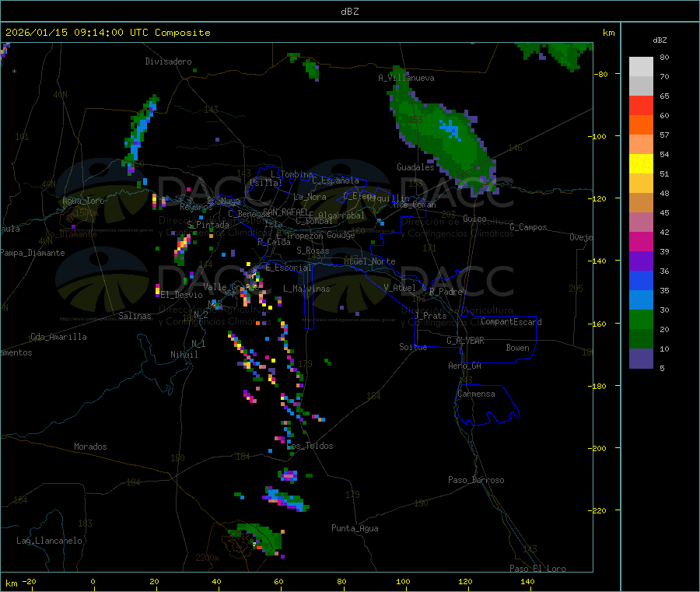The height and width of the screenshot is (592, 700).
Task: Click the 'Paso_Barroso' map label
Action: (x=476, y=480)
